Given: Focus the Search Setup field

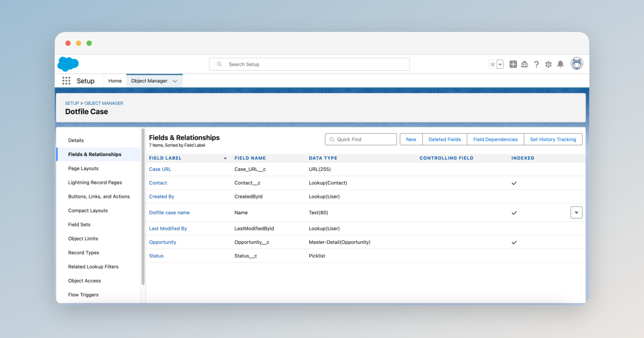Looking at the screenshot, I should [x=309, y=64].
